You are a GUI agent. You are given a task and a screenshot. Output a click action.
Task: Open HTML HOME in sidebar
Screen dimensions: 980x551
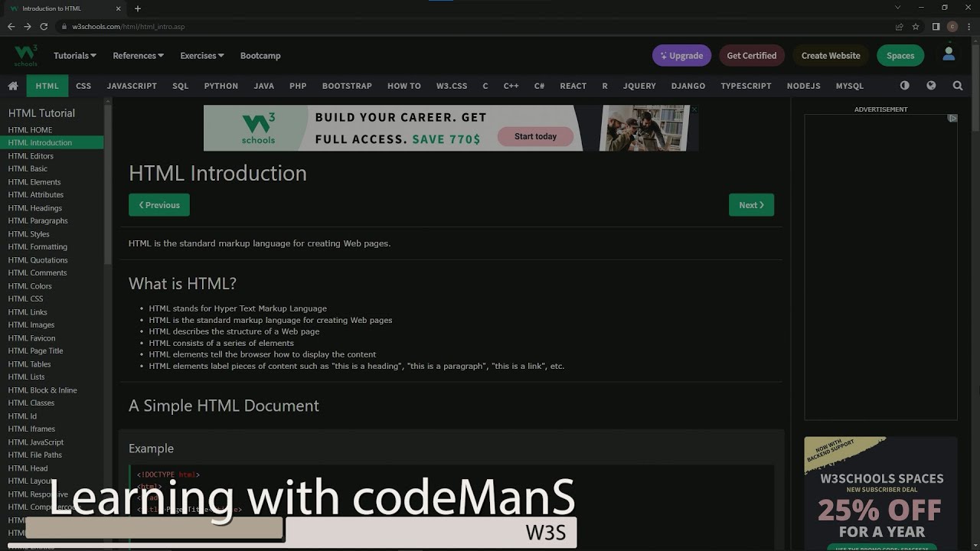tap(31, 130)
